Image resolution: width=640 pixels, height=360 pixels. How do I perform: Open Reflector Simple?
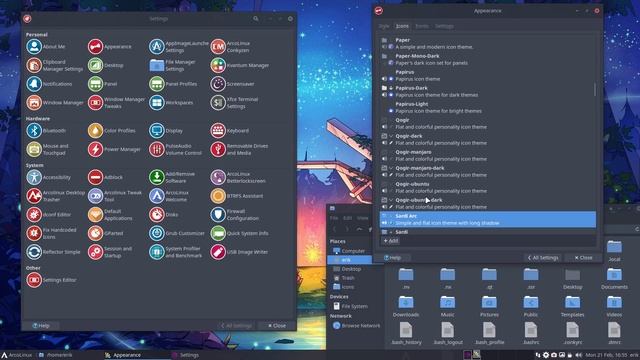[53, 252]
